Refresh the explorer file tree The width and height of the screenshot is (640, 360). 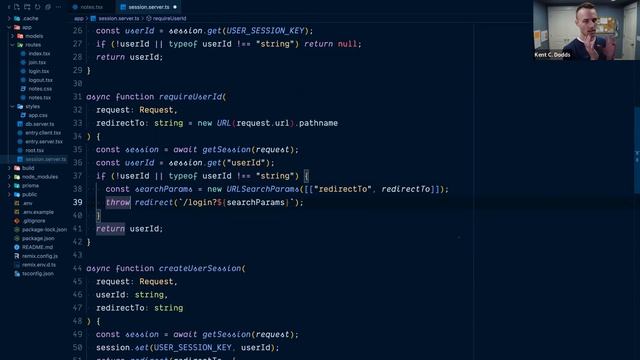[38, 7]
